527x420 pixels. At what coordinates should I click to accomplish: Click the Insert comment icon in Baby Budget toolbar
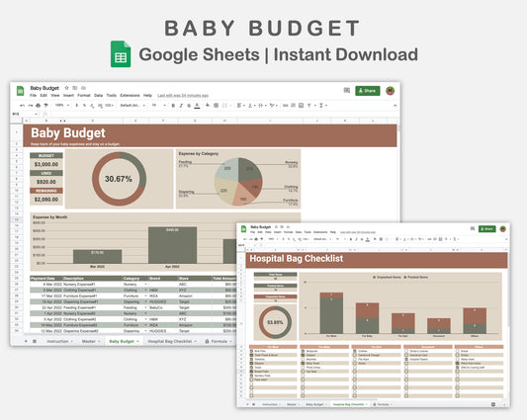[293, 106]
